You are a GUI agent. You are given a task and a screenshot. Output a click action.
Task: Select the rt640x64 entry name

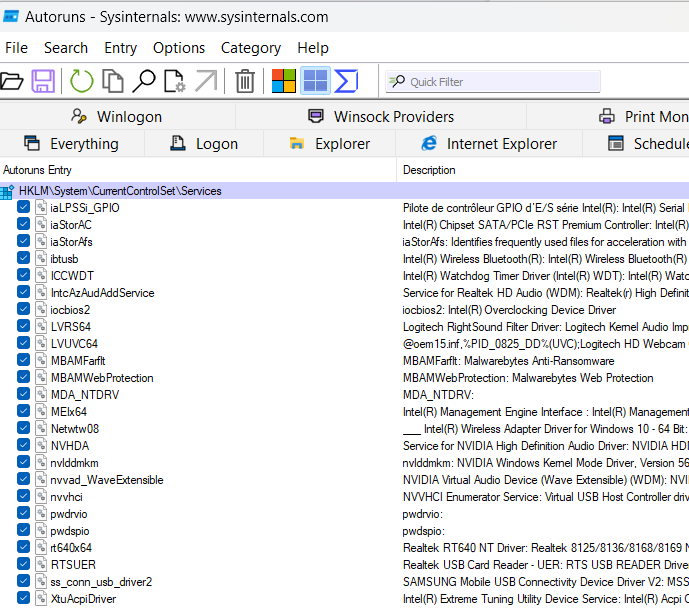click(71, 548)
